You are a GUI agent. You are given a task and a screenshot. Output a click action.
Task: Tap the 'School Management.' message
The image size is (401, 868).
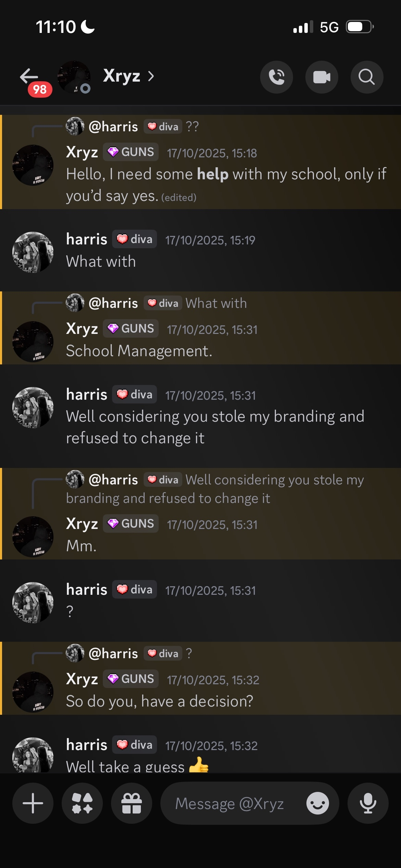coord(139,351)
